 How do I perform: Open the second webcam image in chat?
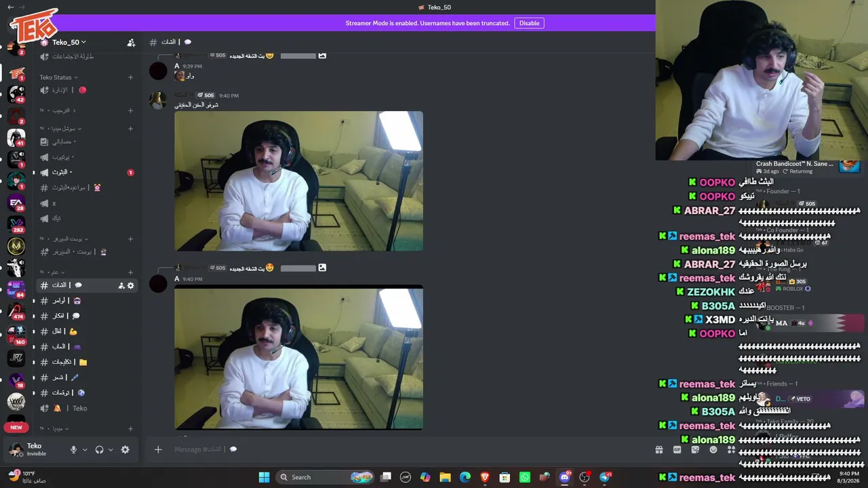coord(298,357)
